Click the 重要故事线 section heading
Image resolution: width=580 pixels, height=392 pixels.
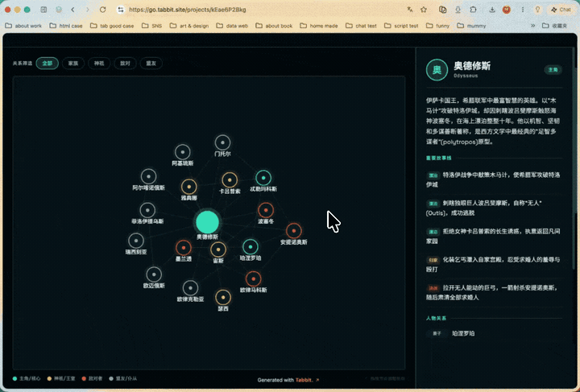point(439,158)
